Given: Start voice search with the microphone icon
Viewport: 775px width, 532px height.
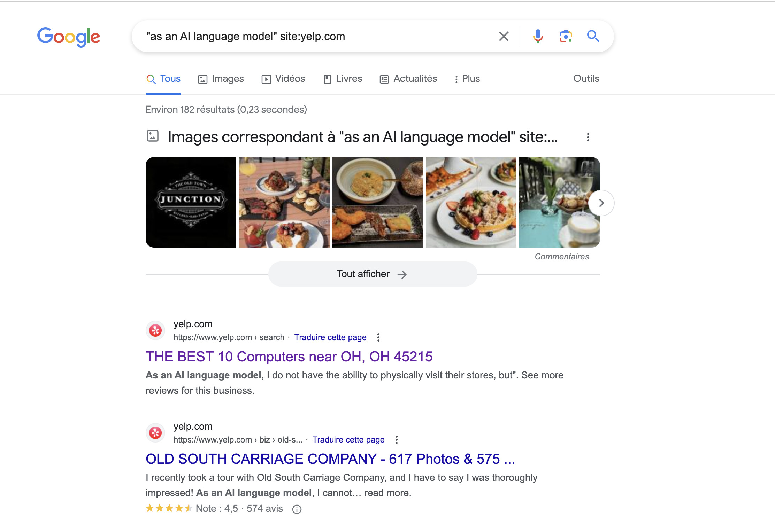Looking at the screenshot, I should 538,36.
